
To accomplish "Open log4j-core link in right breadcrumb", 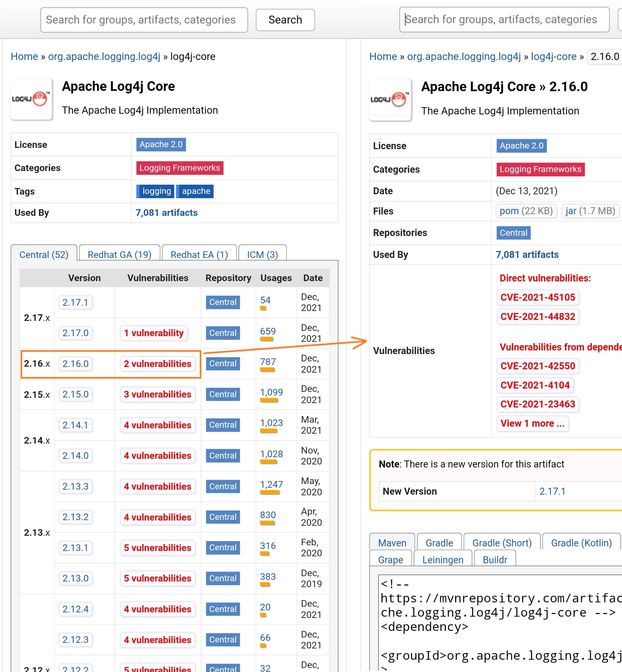I will [x=553, y=56].
